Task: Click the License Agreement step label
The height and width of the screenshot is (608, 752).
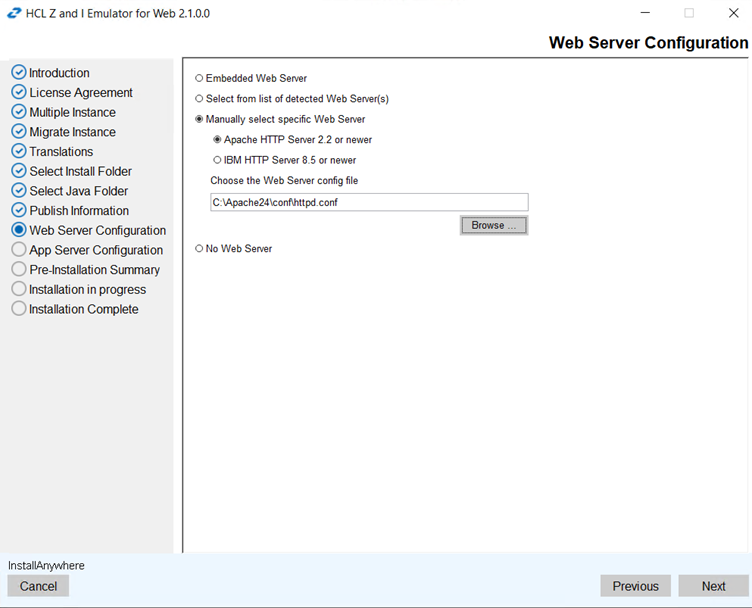Action: (81, 93)
